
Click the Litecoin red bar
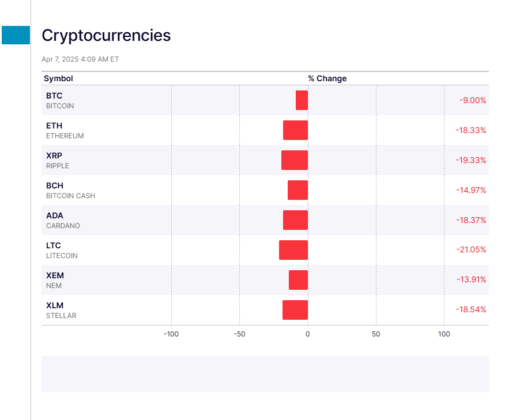(x=293, y=250)
